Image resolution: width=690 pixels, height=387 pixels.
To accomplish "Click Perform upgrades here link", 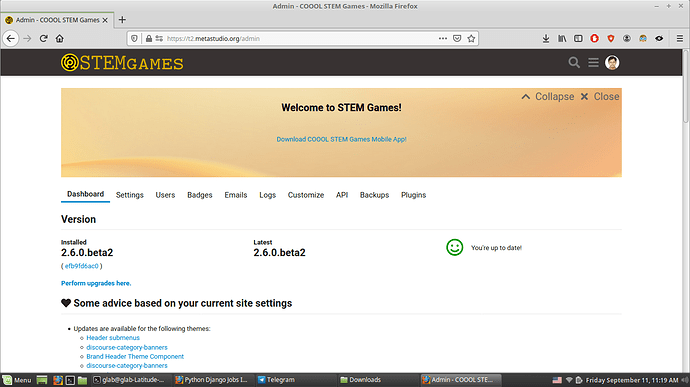I will pos(96,283).
